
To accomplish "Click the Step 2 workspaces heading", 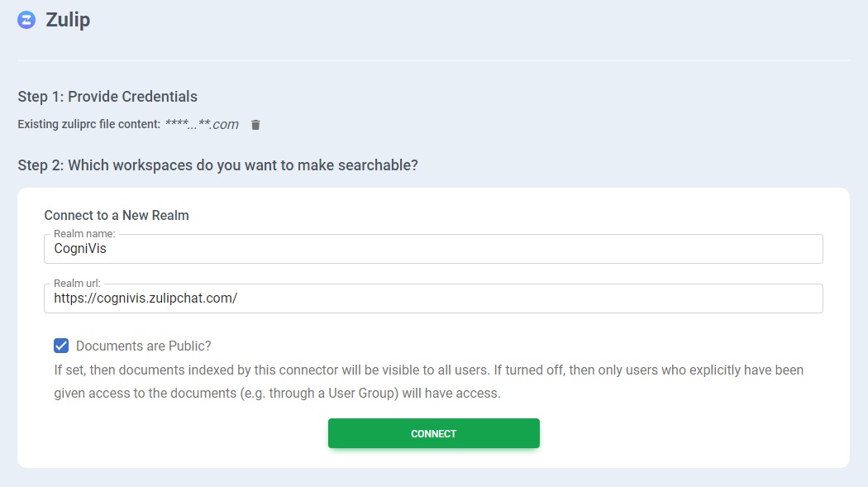I will [217, 165].
